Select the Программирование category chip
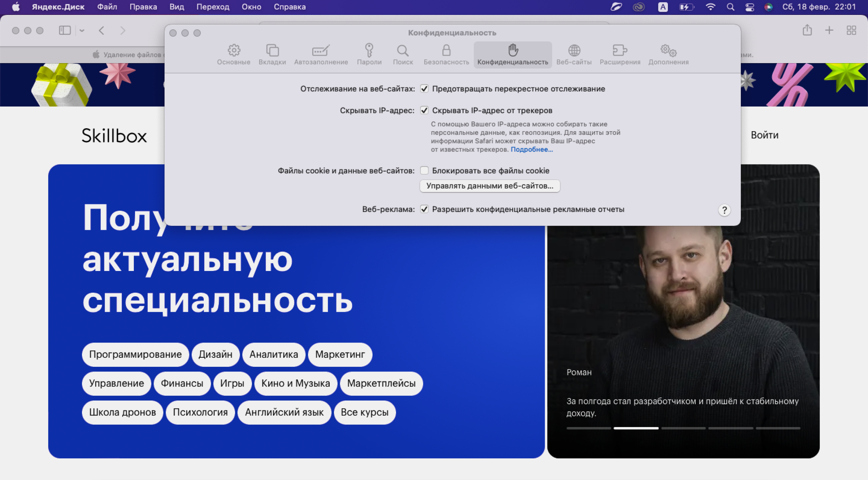 (136, 354)
